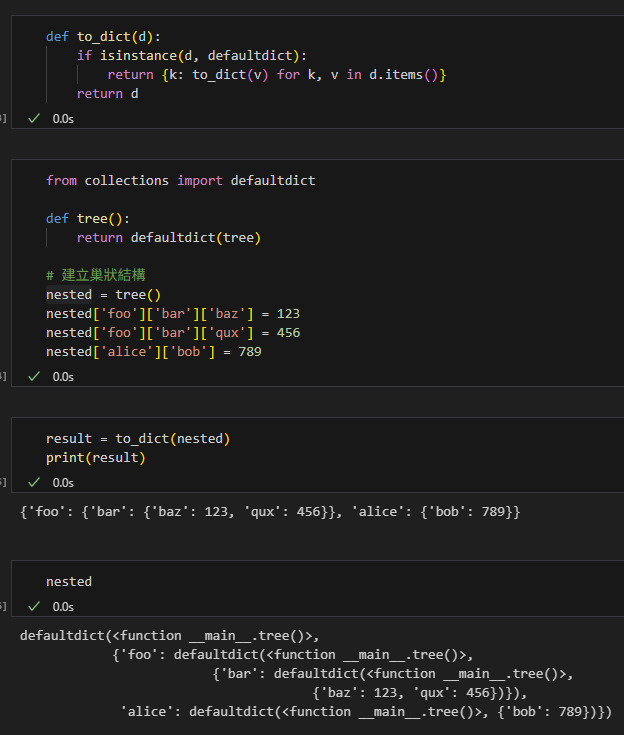Click the return line with dict comprehension
This screenshot has width=624, height=735.
point(277,75)
